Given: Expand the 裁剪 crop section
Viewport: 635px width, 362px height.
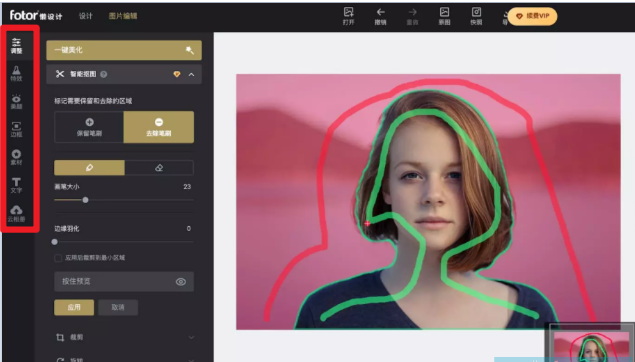Looking at the screenshot, I should click(124, 337).
